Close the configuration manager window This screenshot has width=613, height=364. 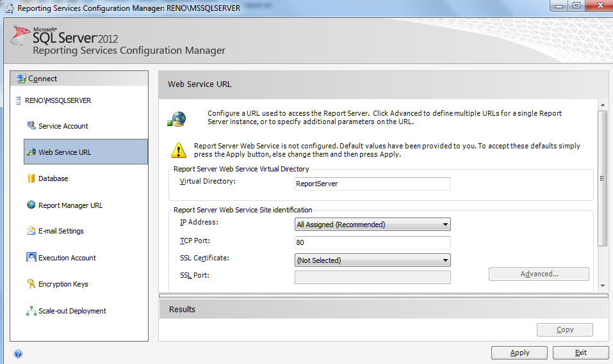pos(600,6)
